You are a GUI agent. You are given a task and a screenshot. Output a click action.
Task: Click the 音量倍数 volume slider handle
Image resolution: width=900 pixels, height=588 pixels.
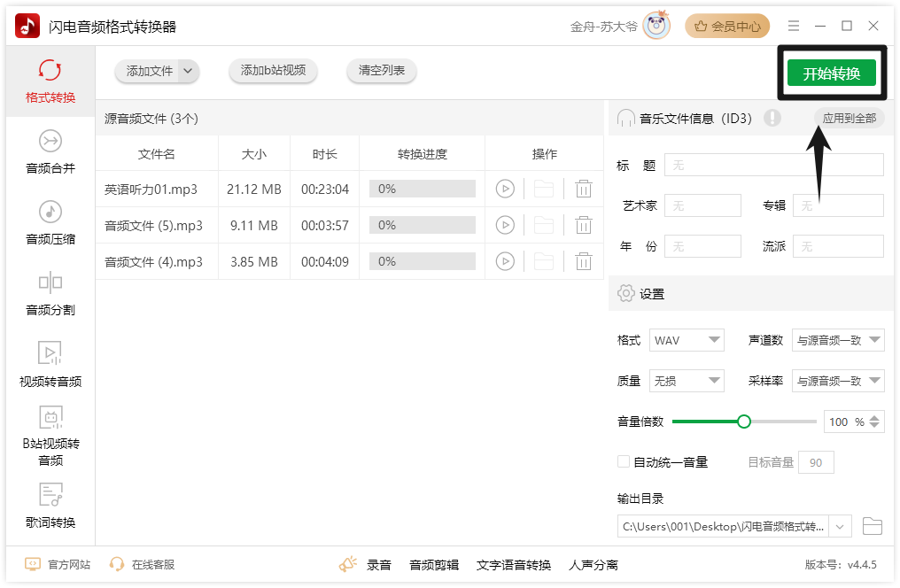click(x=744, y=422)
